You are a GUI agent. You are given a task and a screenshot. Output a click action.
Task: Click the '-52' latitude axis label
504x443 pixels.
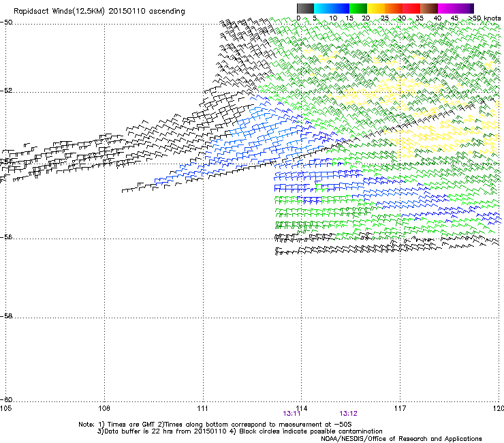[x=6, y=91]
